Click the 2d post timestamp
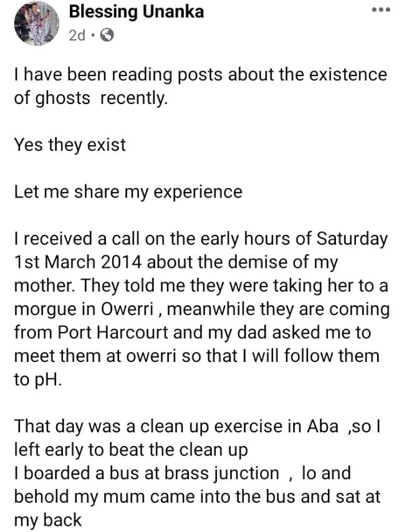412x532 pixels. [77, 36]
